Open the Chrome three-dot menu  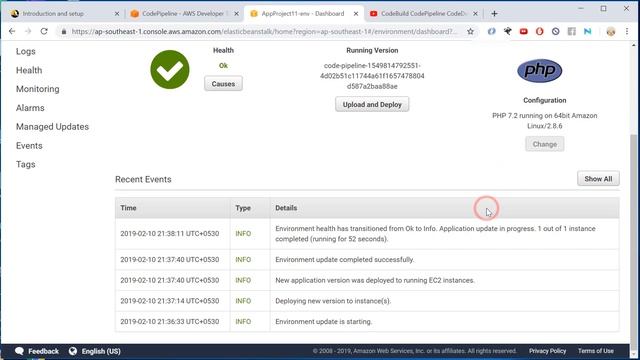pyautogui.click(x=627, y=31)
